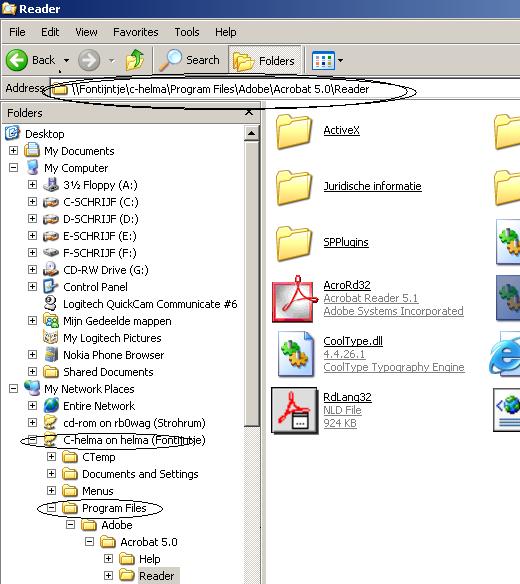Viewport: 520px width, 584px height.
Task: Expand cd-rom on rb0wag (Strohrum) node
Action: (32, 422)
